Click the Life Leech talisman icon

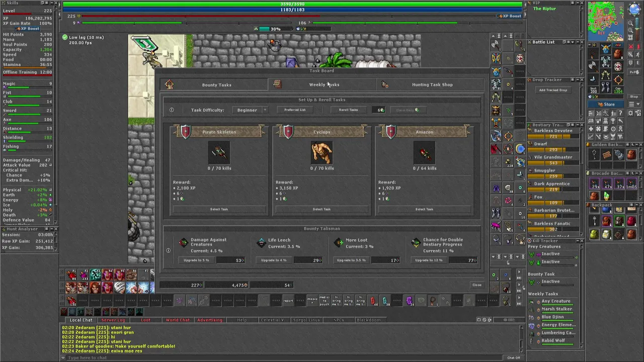pos(261,243)
